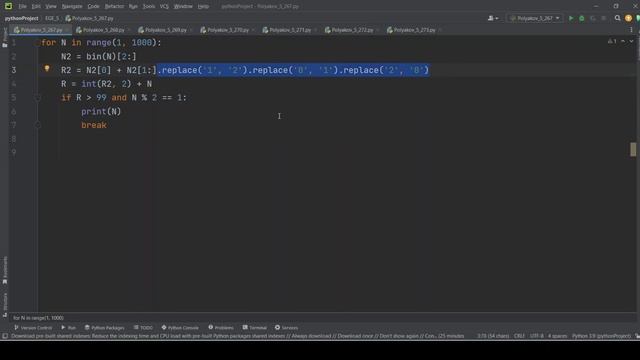Open Search Everywhere via the magnifier icon
Image resolution: width=640 pixels, height=360 pixels.
click(x=618, y=18)
